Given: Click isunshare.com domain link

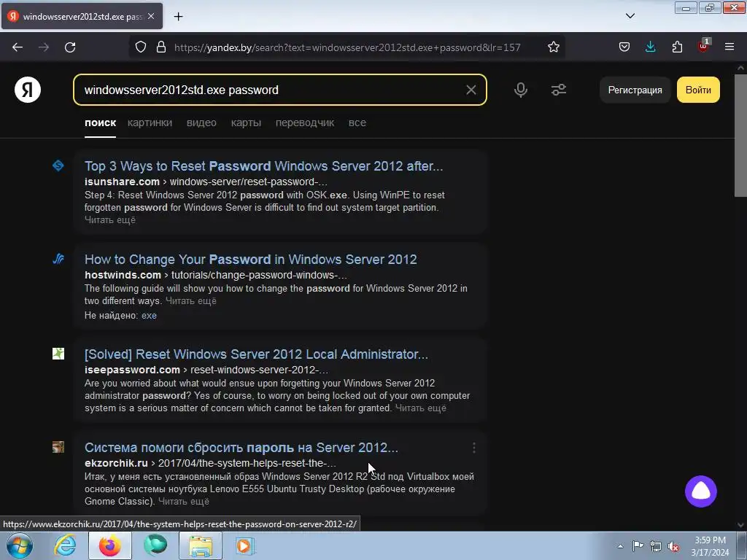Looking at the screenshot, I should click(x=122, y=182).
